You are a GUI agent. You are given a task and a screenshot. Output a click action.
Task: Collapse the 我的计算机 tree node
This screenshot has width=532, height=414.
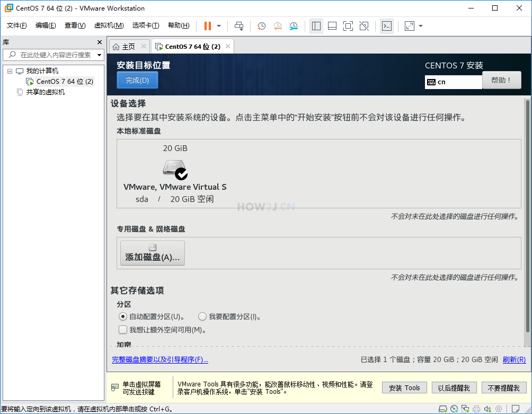click(x=9, y=71)
